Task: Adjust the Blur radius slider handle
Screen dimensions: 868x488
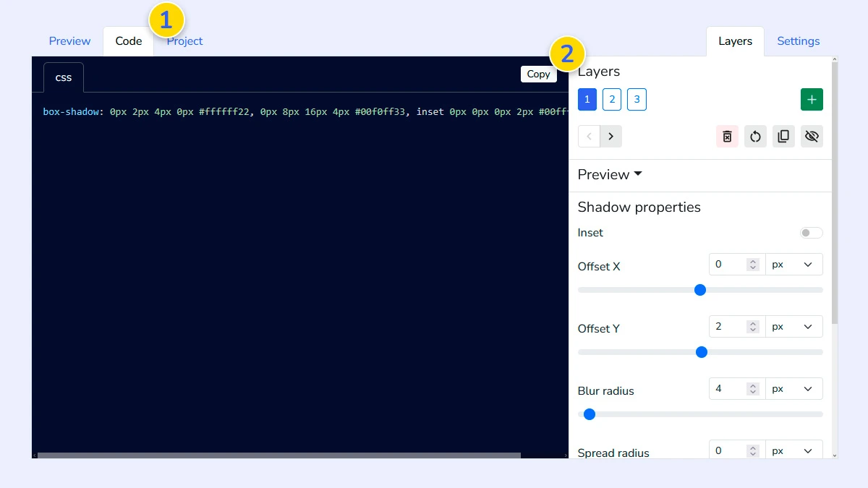Action: (x=590, y=414)
